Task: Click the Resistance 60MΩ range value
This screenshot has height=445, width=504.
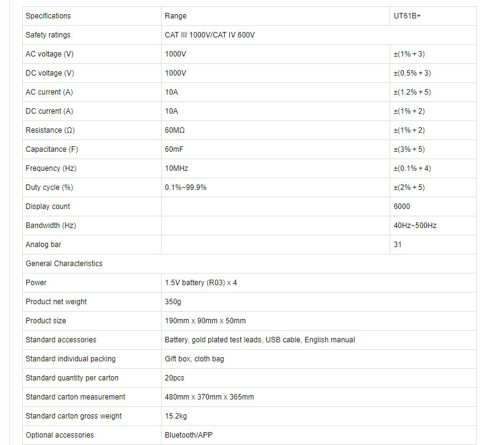Action: click(175, 130)
